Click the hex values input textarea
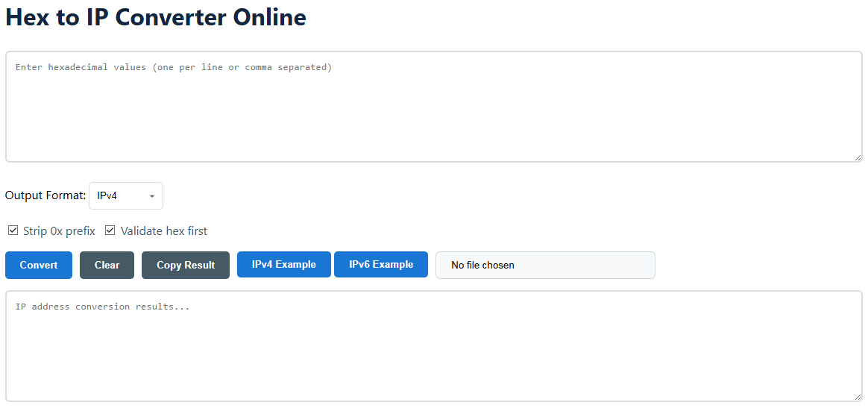868x408 pixels. point(433,112)
